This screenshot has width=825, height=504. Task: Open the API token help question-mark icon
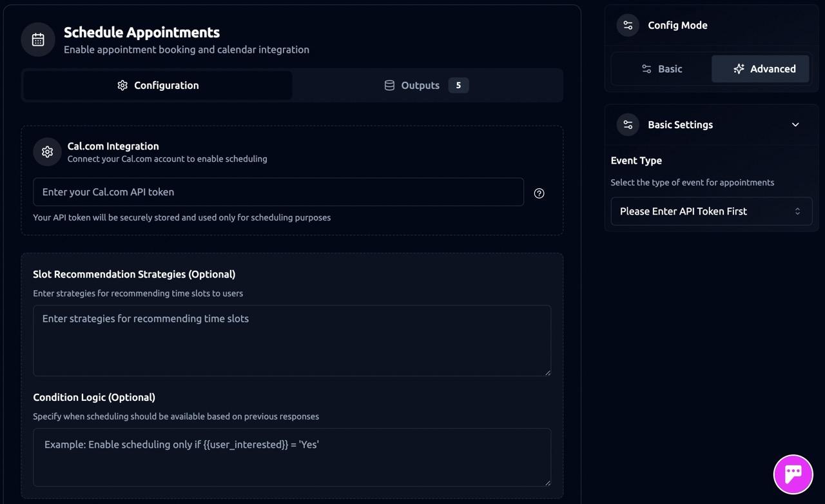click(x=539, y=193)
